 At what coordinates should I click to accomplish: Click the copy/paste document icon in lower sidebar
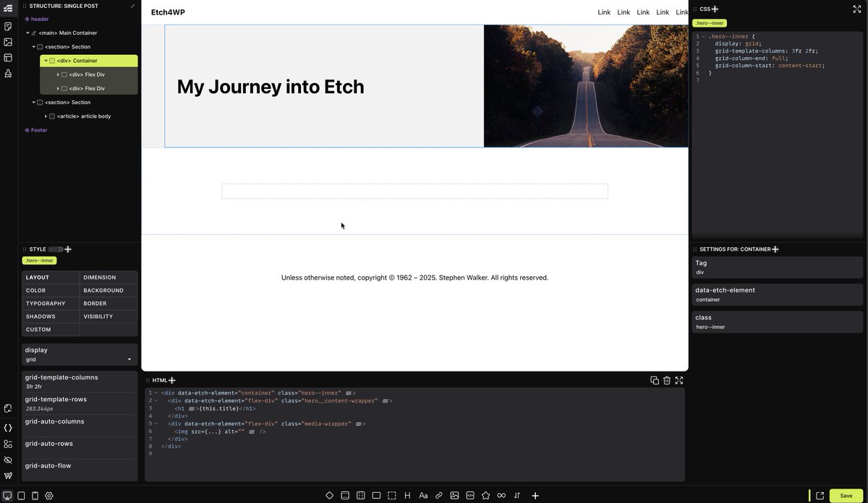point(8,408)
